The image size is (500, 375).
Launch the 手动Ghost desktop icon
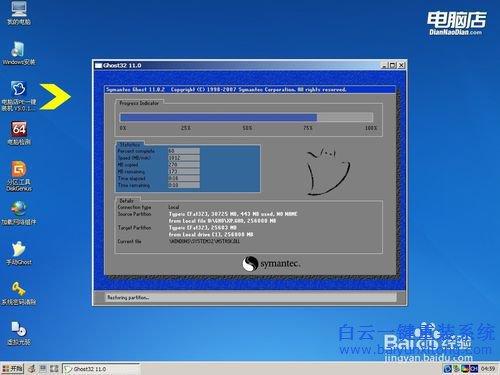click(x=19, y=253)
